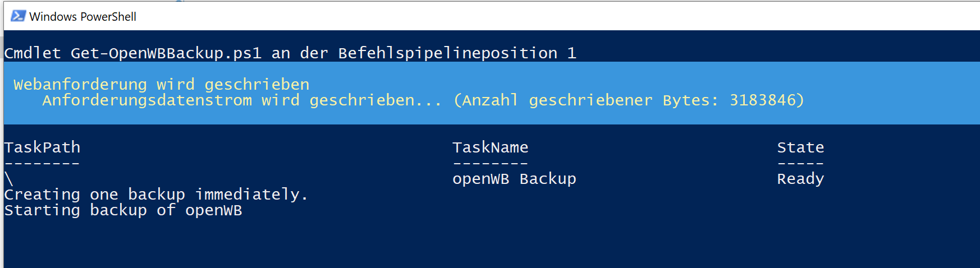Click the Befehlspipelineposition text
The height and width of the screenshot is (268, 980).
447,53
